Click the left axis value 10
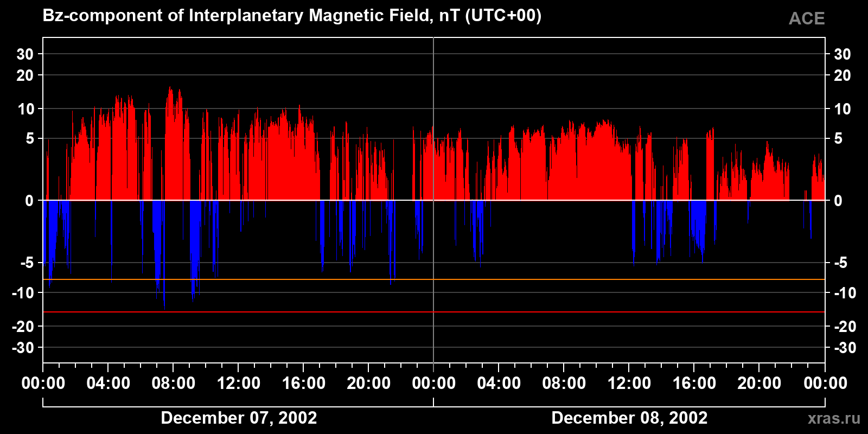 [25, 109]
